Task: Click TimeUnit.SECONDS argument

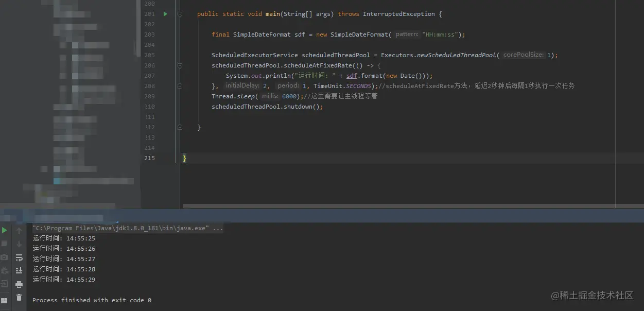Action: [x=342, y=86]
